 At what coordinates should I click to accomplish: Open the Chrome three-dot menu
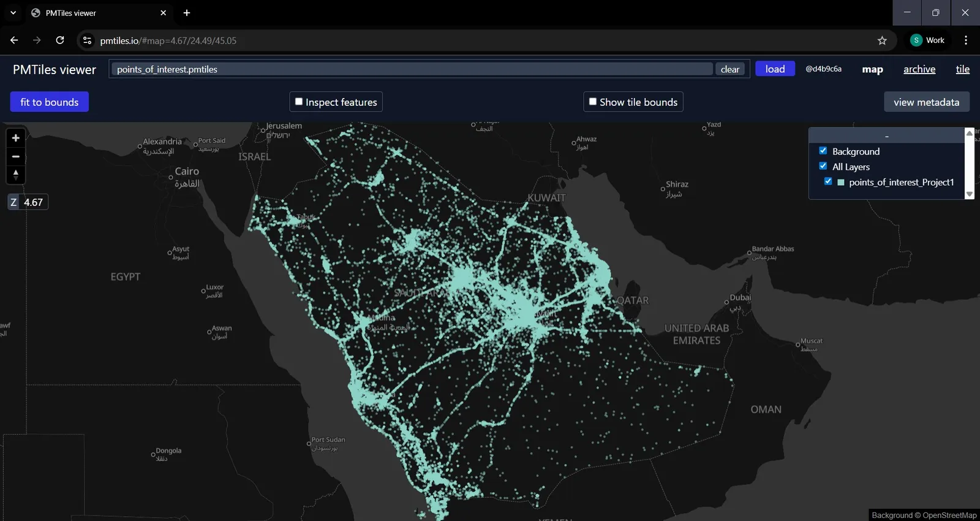point(966,40)
